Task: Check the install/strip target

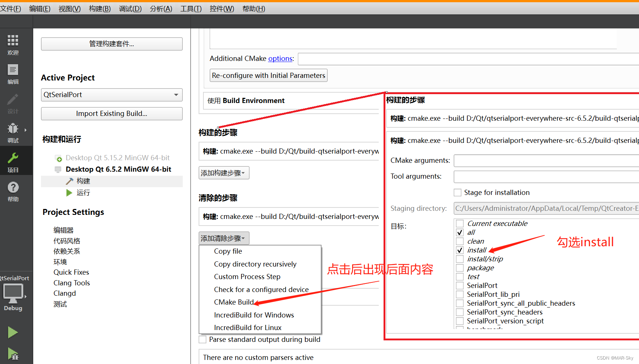Action: point(460,259)
